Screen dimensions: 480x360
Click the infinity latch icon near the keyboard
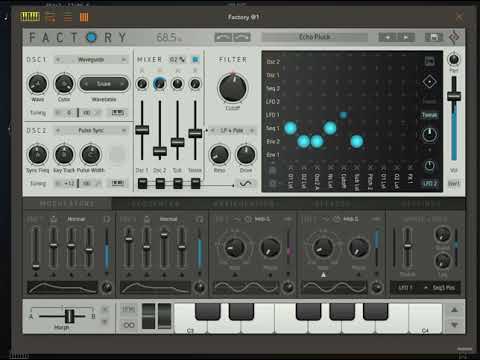129,325
